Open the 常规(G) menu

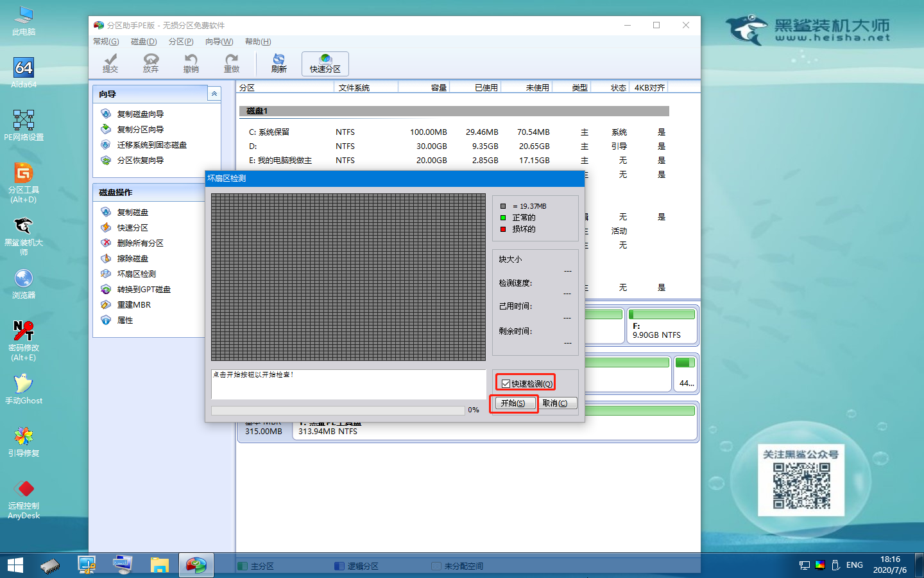(x=106, y=41)
